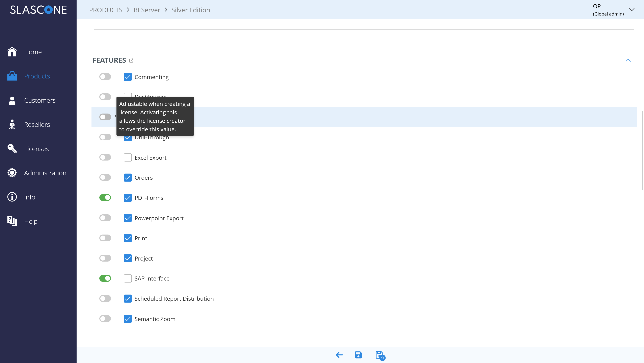Click the FEATURES external link icon
The width and height of the screenshot is (644, 363).
131,60
